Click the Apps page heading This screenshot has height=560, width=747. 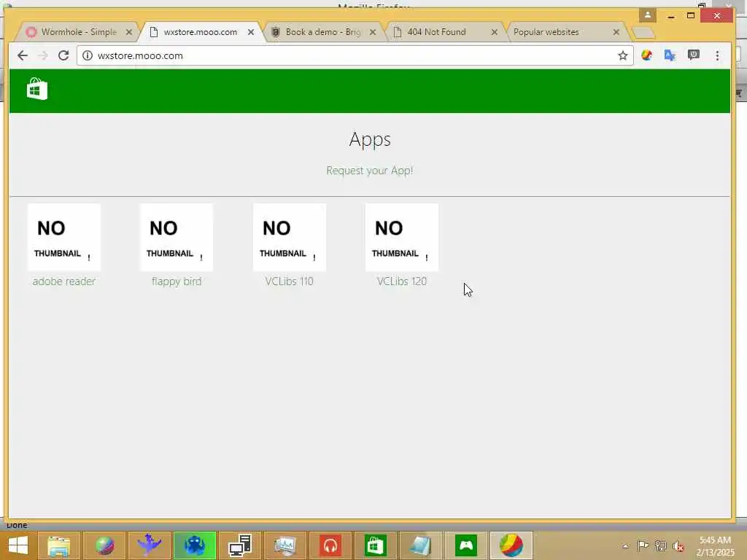coord(370,139)
